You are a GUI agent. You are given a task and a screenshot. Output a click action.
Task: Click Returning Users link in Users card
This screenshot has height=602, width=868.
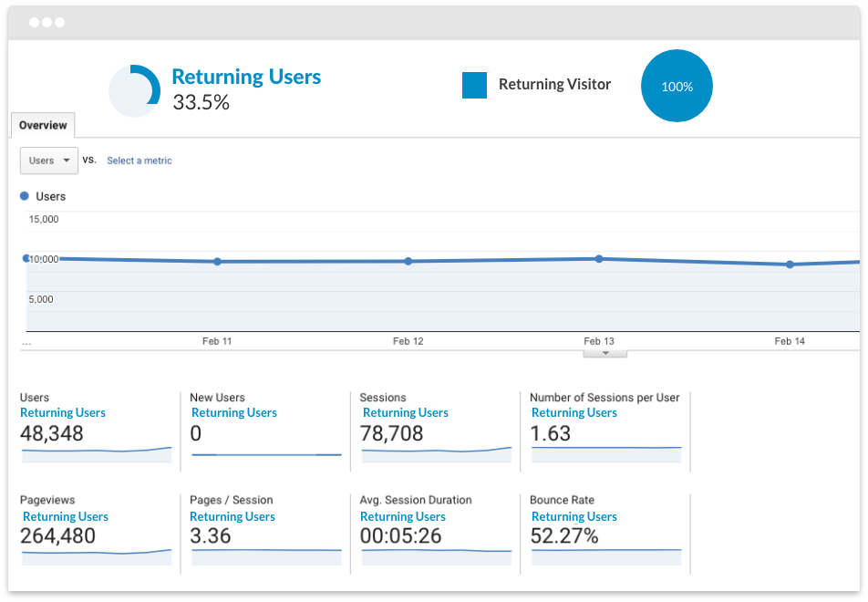pyautogui.click(x=63, y=412)
